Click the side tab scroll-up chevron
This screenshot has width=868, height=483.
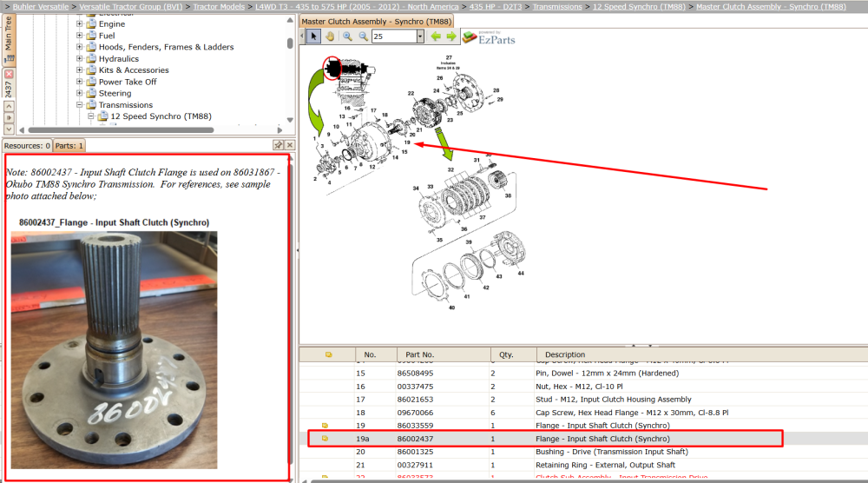pyautogui.click(x=9, y=106)
